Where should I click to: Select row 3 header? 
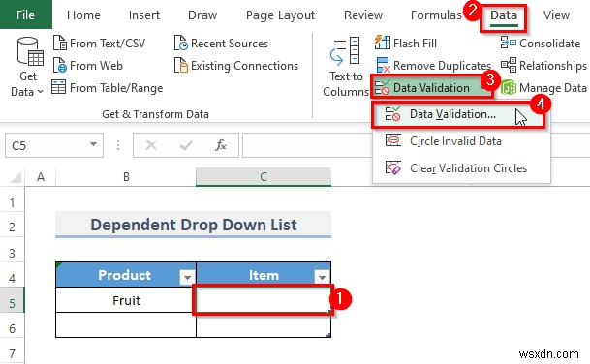click(x=12, y=253)
